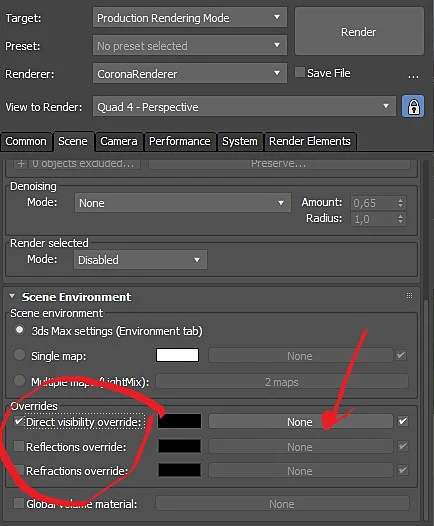This screenshot has height=526, width=434.
Task: Click the lock view icon button
Action: (x=413, y=107)
